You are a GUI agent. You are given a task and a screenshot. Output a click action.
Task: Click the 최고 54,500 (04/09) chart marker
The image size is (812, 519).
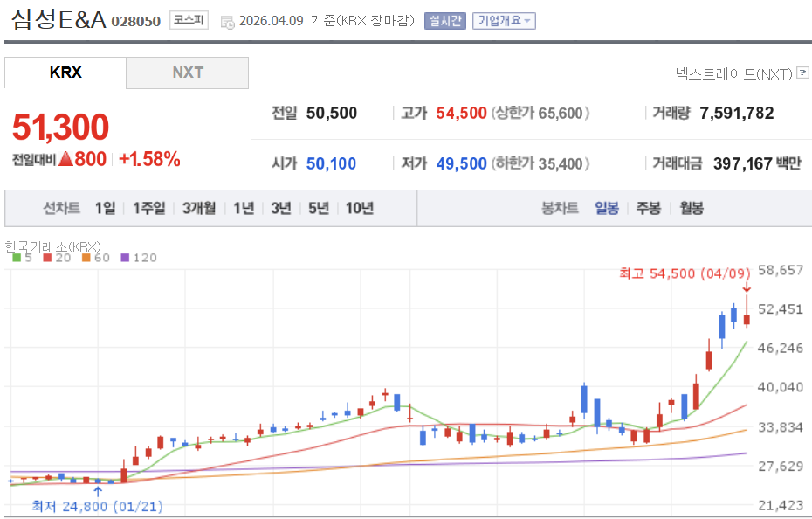pos(685,273)
